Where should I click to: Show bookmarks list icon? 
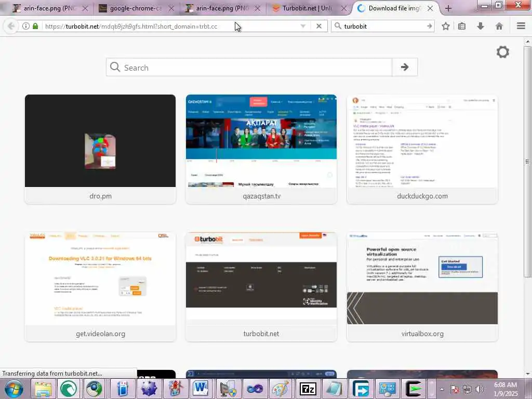[462, 26]
